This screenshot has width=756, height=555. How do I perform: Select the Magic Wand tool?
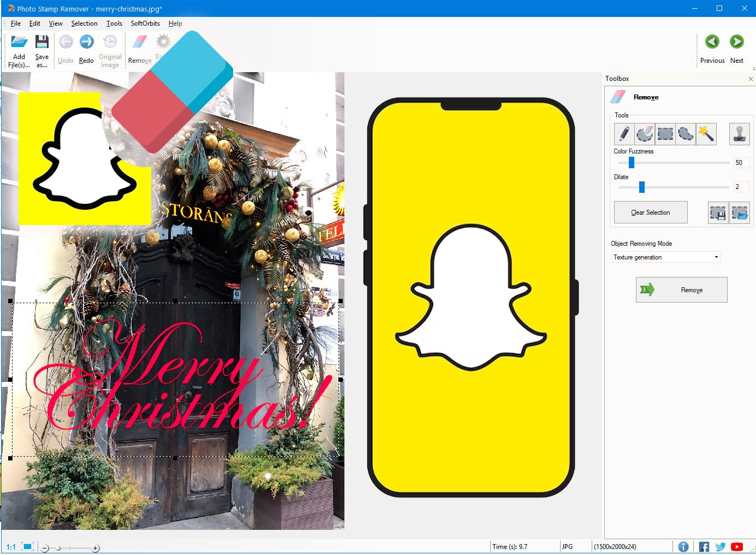click(x=707, y=134)
